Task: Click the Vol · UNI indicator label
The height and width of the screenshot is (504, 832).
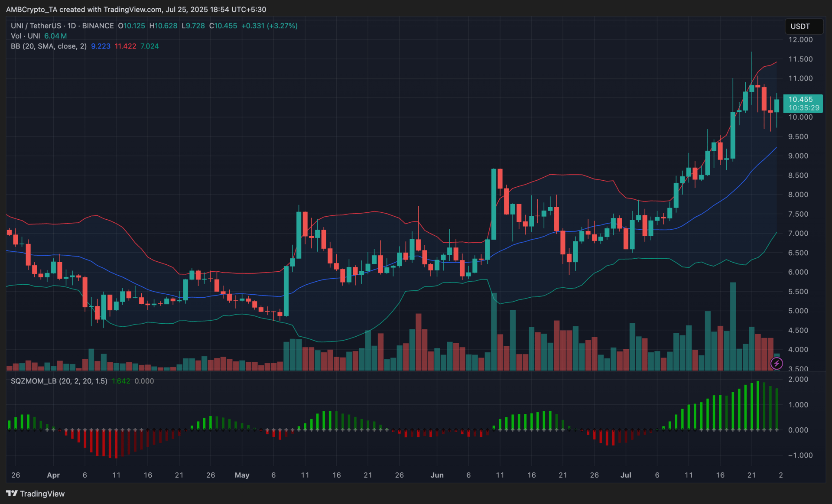Action: pyautogui.click(x=26, y=36)
